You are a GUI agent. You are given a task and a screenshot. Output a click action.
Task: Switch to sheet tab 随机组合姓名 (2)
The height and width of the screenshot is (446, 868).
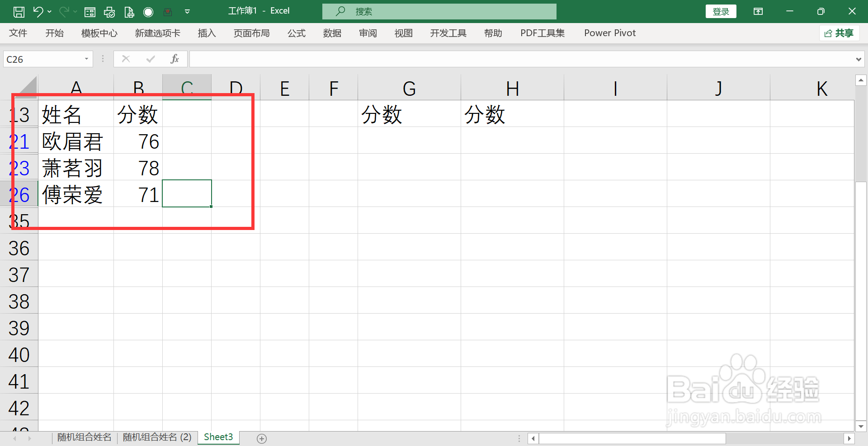157,437
